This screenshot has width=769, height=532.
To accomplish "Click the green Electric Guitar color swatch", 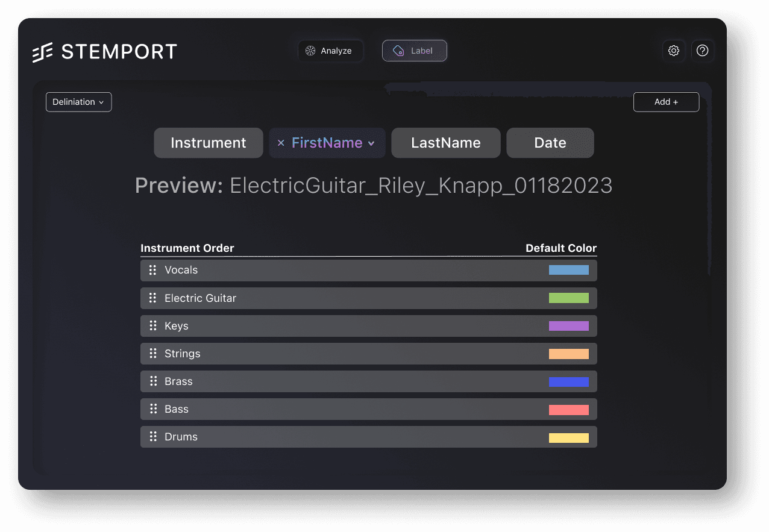I will click(x=568, y=298).
